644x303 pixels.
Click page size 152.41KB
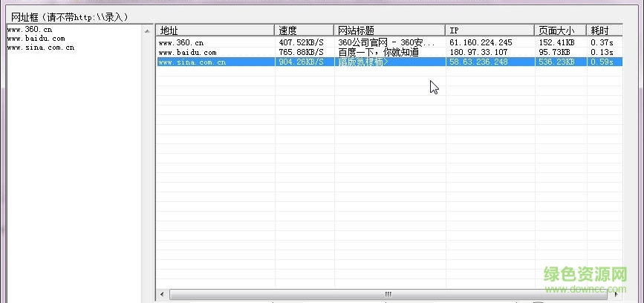[x=556, y=42]
